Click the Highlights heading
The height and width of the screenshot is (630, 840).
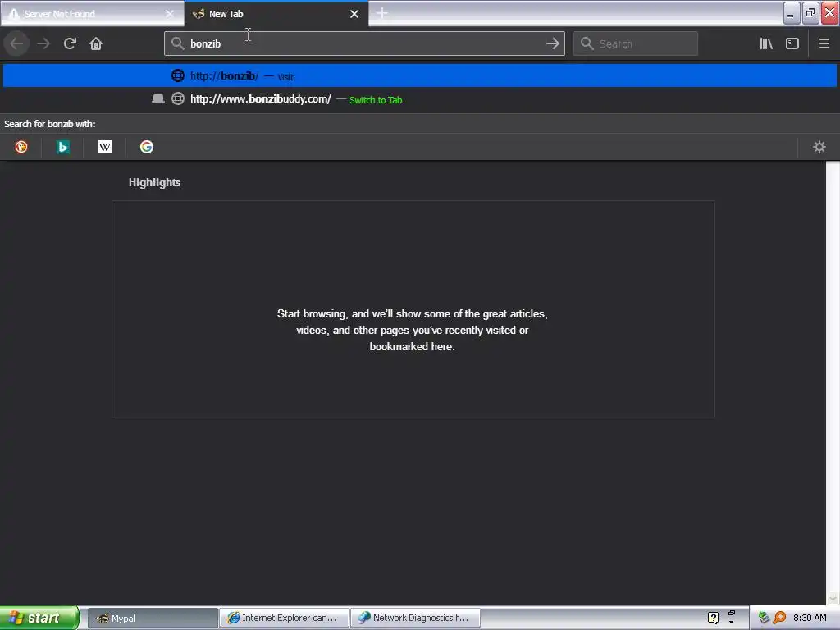pos(154,183)
